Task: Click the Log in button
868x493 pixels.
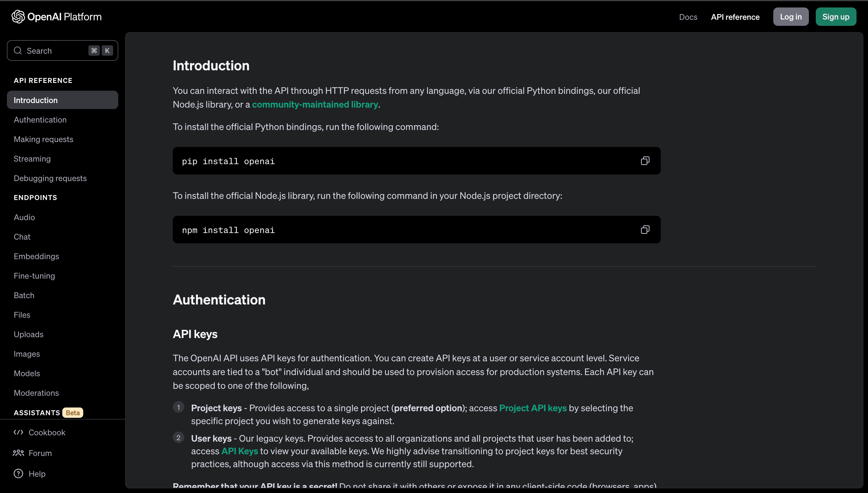Action: tap(790, 16)
